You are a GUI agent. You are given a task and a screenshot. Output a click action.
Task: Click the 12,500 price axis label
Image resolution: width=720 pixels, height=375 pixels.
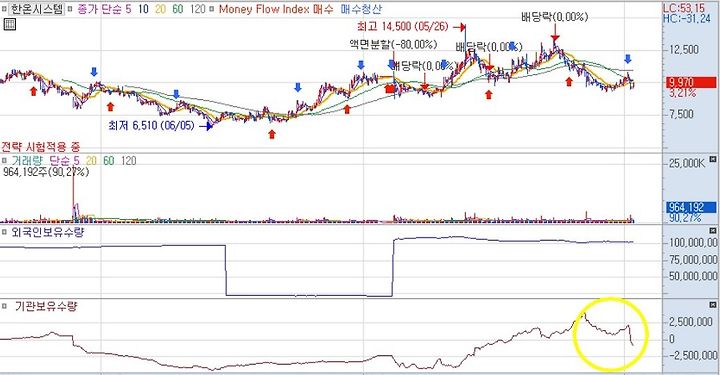[x=684, y=49]
